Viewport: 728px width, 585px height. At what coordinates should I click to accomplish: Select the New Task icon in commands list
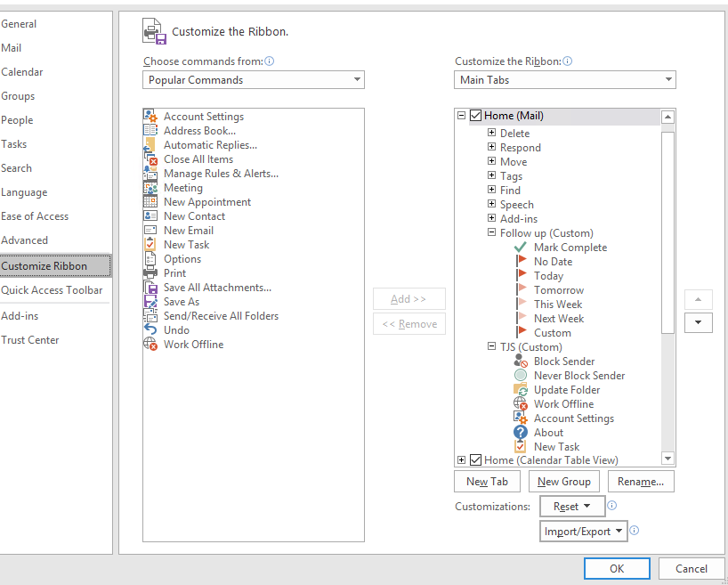click(x=150, y=244)
